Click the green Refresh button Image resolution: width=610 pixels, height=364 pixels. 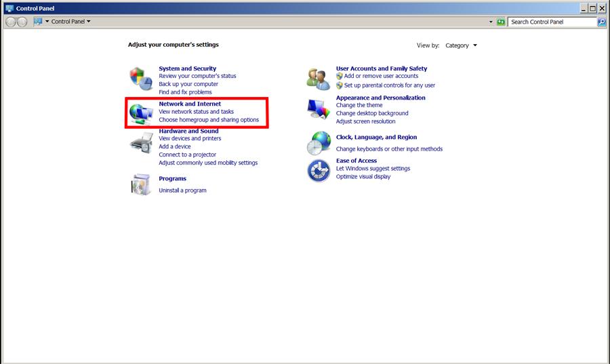(x=501, y=22)
